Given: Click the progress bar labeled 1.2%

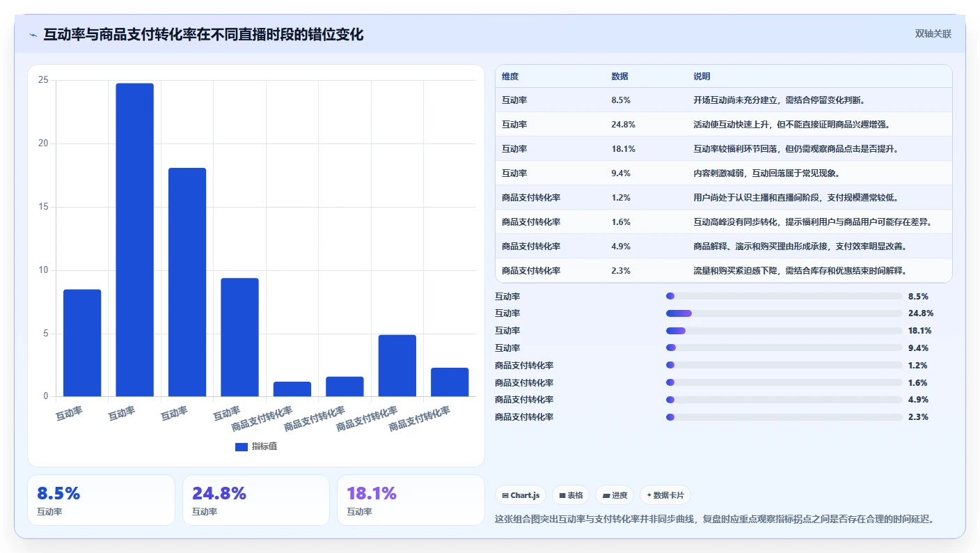Looking at the screenshot, I should [784, 365].
